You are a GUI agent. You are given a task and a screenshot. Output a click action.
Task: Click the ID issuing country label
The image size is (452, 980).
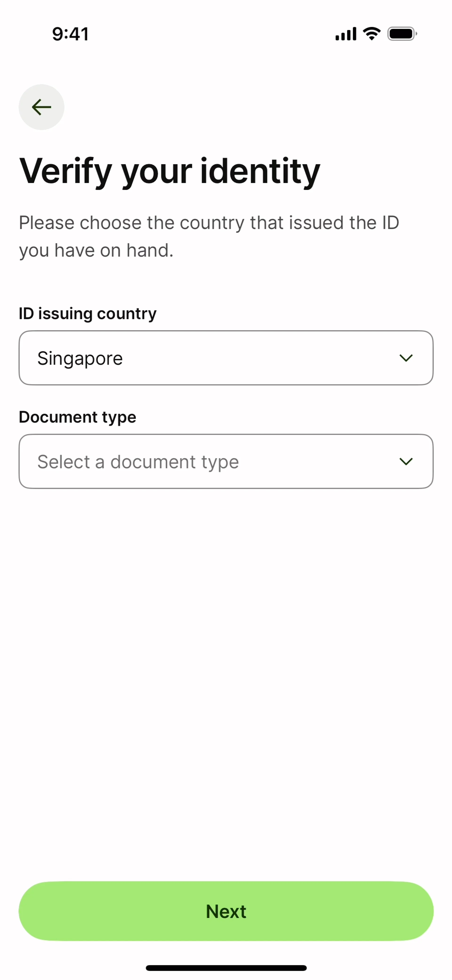tap(87, 313)
